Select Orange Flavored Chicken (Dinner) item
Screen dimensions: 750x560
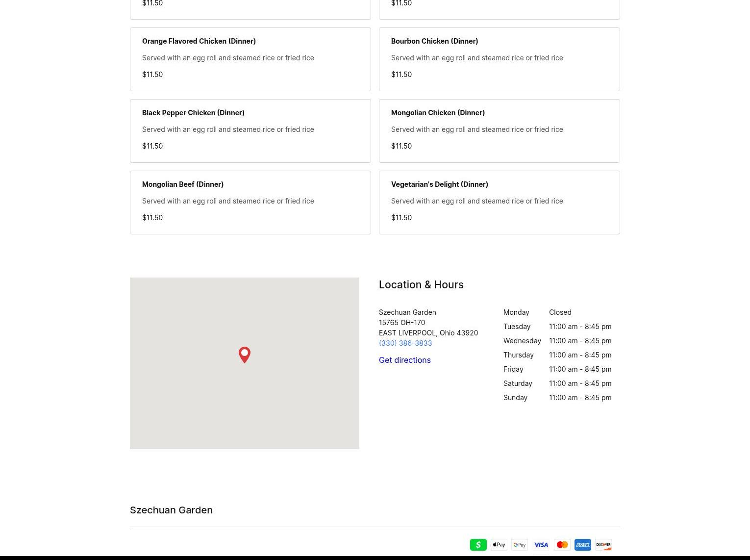click(250, 59)
